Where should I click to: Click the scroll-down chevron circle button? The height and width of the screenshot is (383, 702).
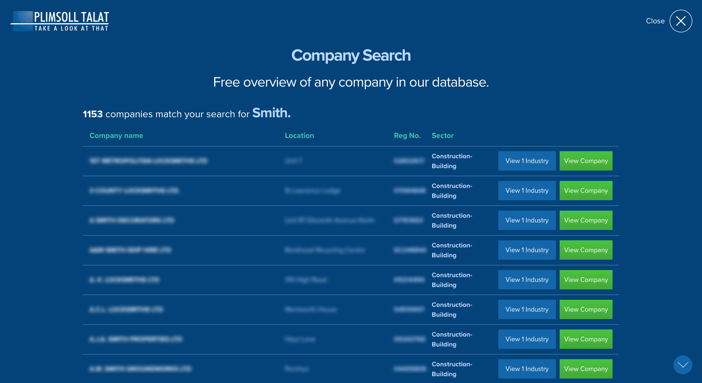(683, 365)
